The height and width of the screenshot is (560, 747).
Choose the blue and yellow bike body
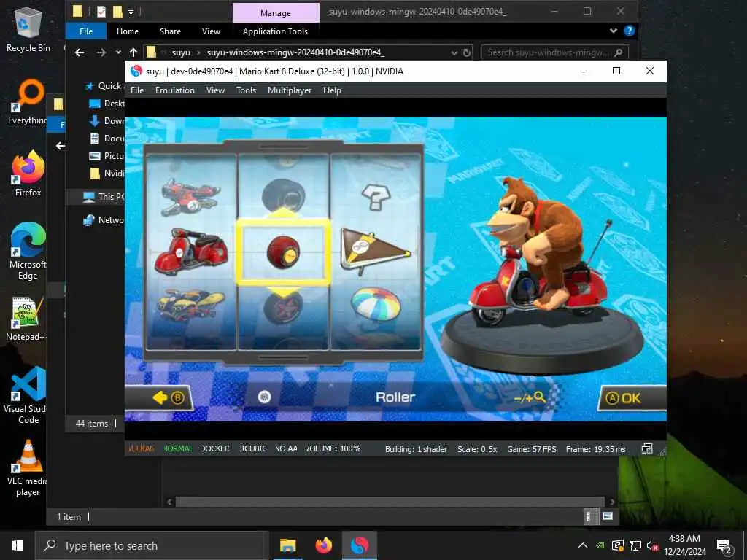(190, 305)
